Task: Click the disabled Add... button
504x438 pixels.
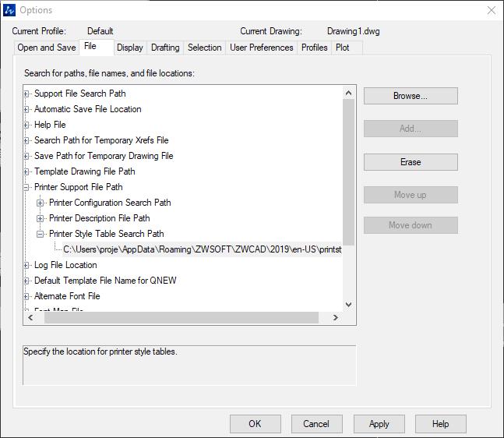Action: pos(411,129)
